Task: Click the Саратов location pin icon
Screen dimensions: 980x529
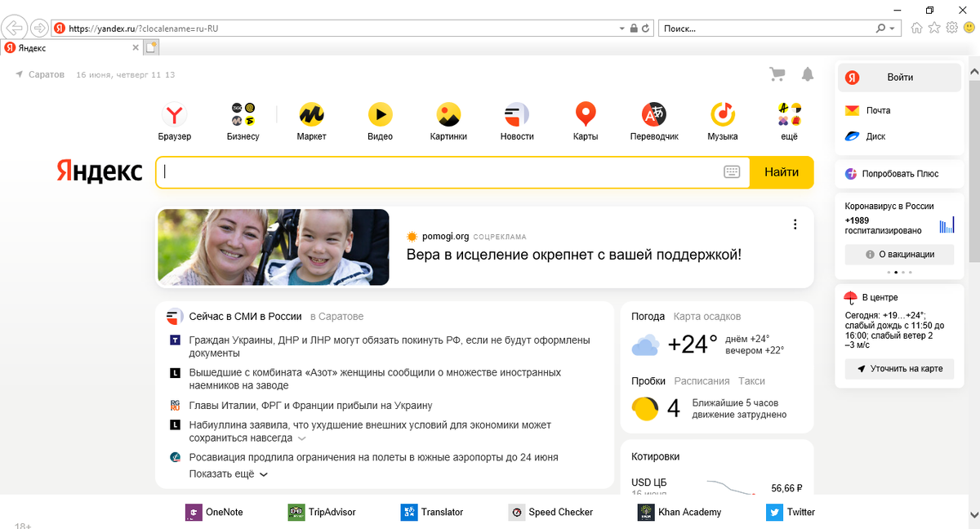Action: pos(20,74)
